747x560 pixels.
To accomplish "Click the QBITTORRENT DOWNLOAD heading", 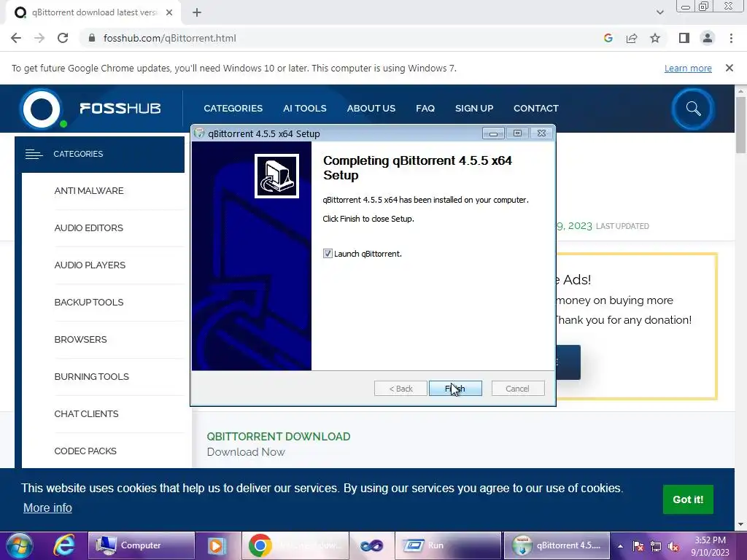I will pyautogui.click(x=278, y=436).
